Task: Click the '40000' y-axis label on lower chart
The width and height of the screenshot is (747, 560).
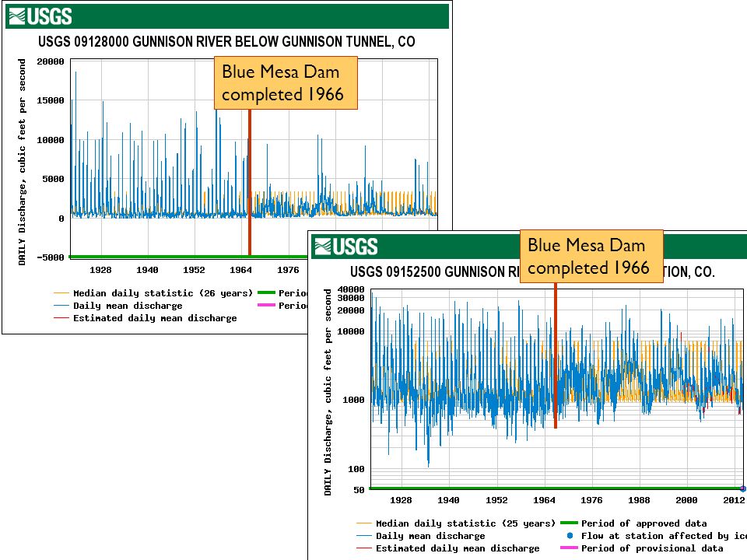Action: 351,289
